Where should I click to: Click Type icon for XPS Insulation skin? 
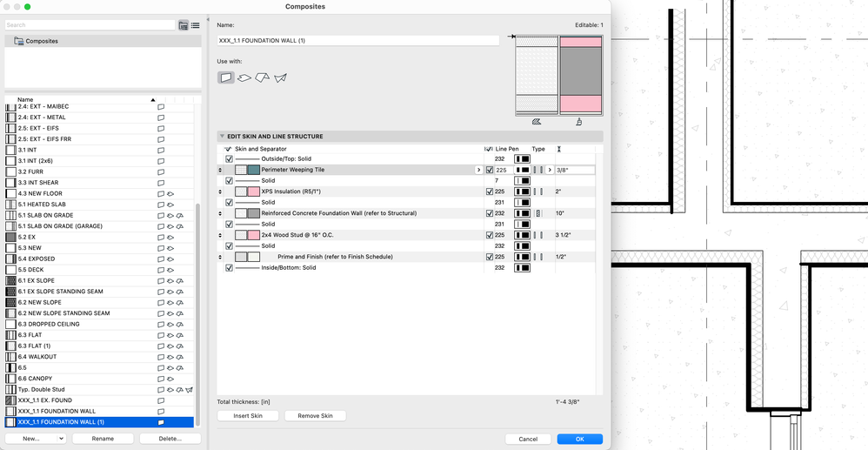(x=537, y=191)
